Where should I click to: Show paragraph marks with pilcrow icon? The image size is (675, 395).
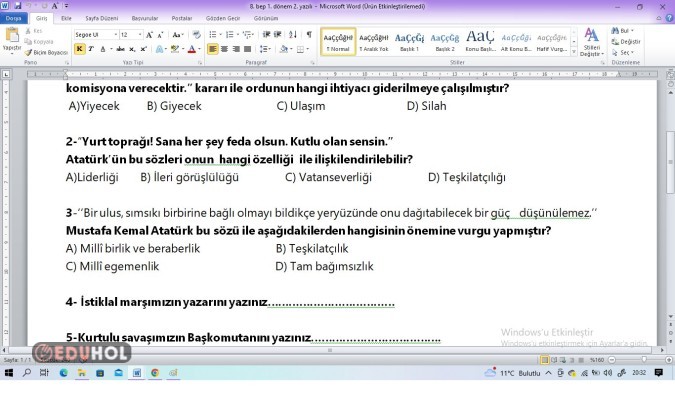[x=309, y=34]
